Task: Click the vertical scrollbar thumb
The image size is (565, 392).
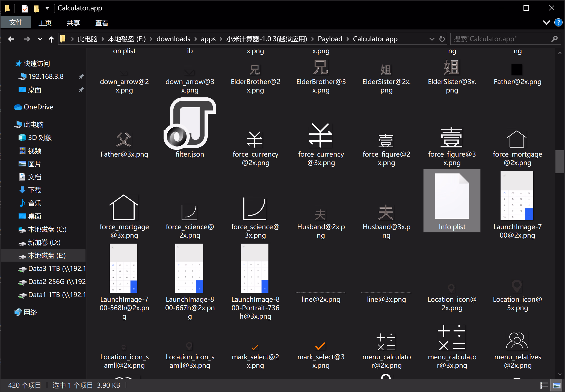Action: pyautogui.click(x=560, y=161)
